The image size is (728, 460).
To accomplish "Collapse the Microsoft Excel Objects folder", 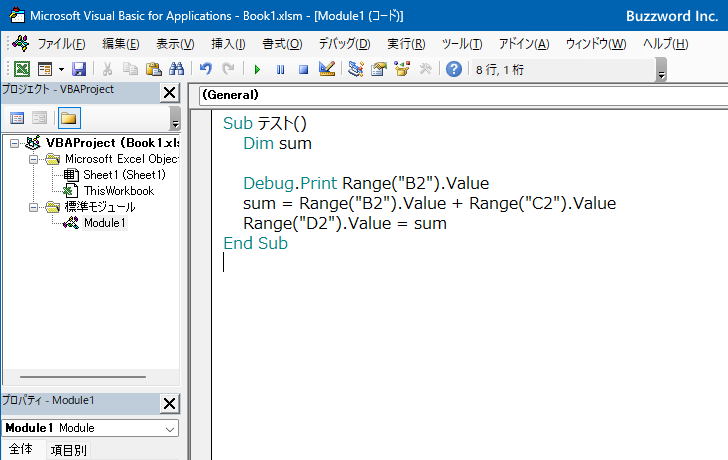I will [33, 159].
